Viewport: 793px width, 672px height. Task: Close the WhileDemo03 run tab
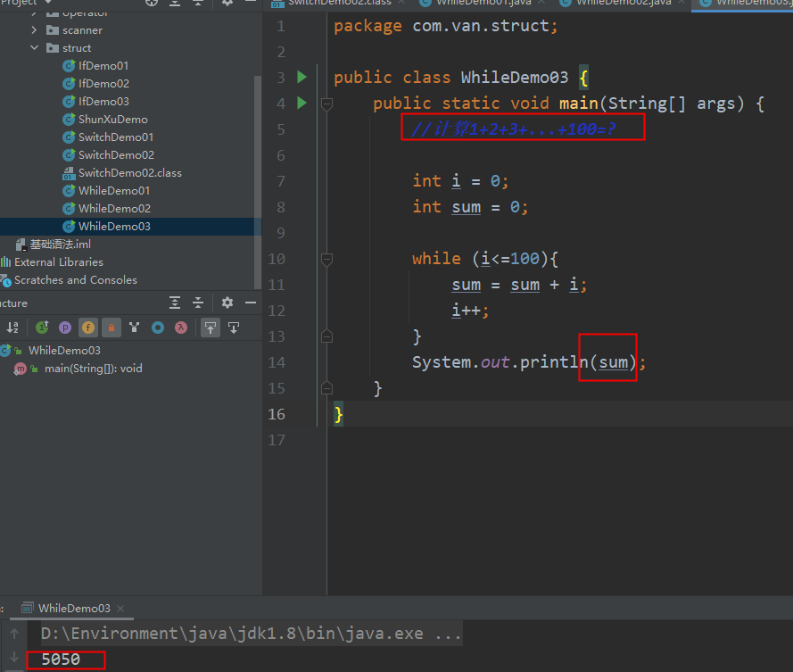[x=120, y=609]
